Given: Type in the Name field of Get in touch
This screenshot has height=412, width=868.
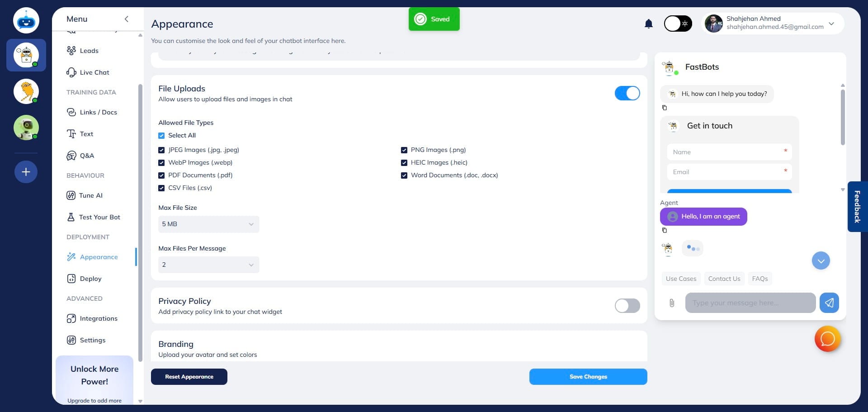Looking at the screenshot, I should (x=729, y=152).
